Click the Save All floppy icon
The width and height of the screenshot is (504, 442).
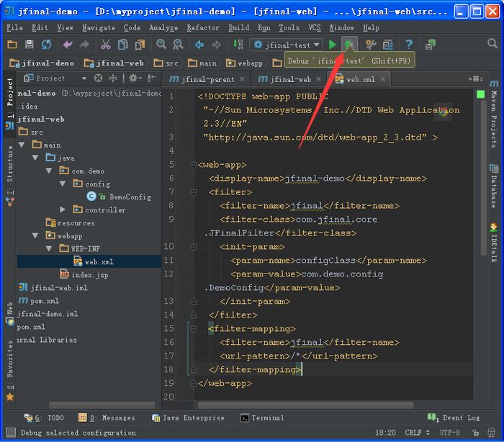(29, 45)
